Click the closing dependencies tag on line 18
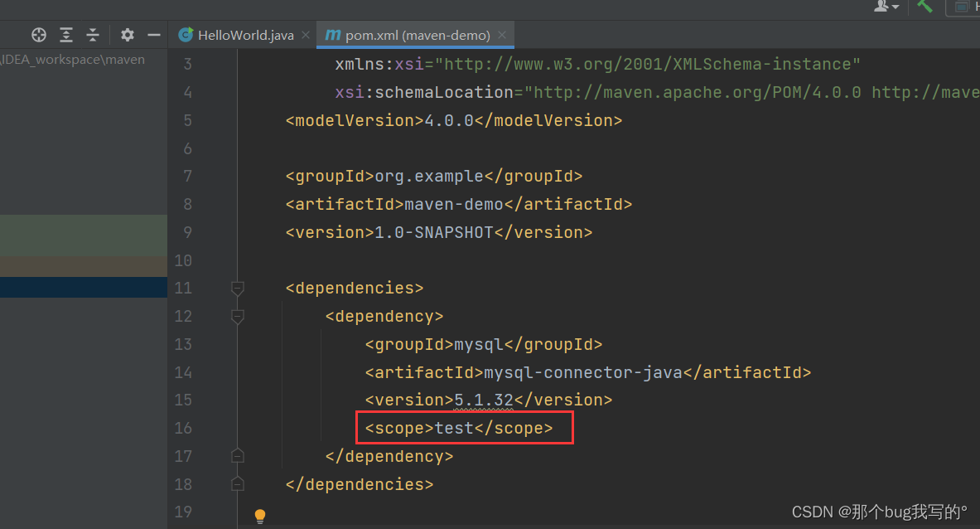980x529 pixels. [x=360, y=484]
